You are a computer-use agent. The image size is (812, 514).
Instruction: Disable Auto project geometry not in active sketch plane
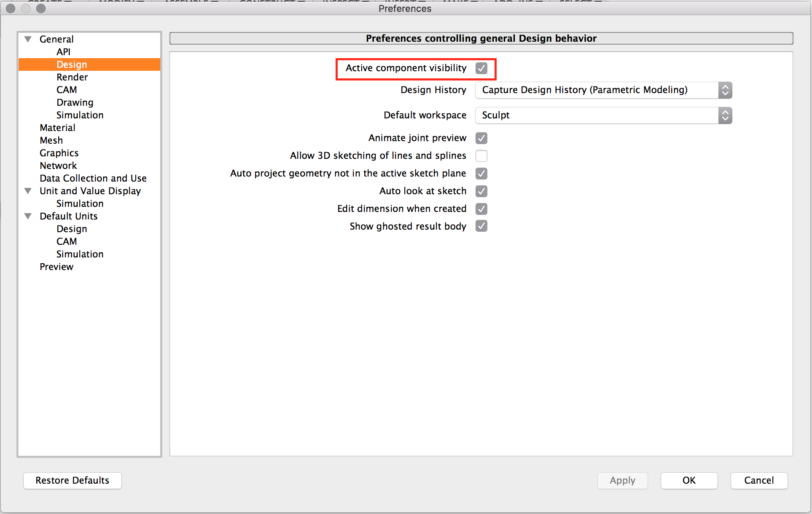(481, 173)
